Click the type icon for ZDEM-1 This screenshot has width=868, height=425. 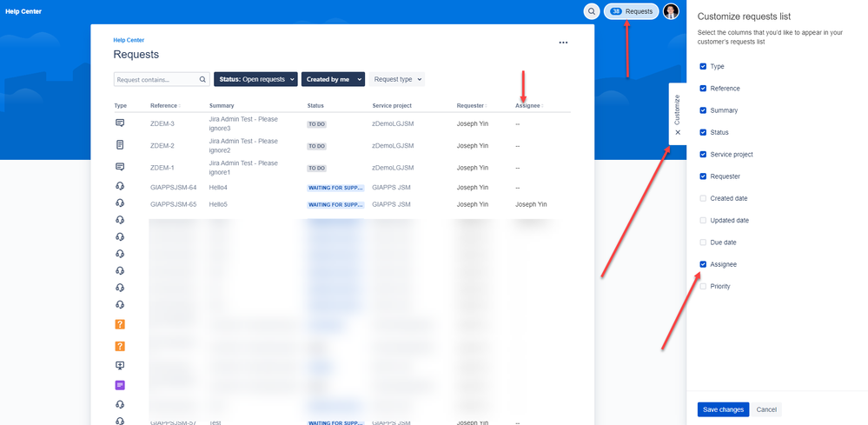click(x=120, y=167)
